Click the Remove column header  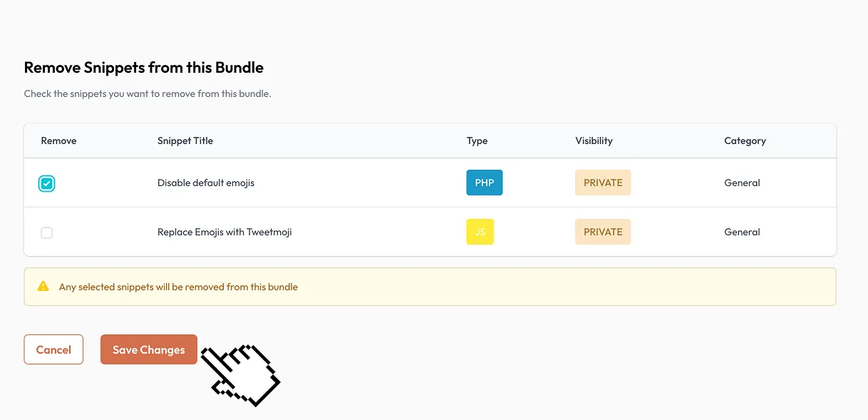pos(58,140)
